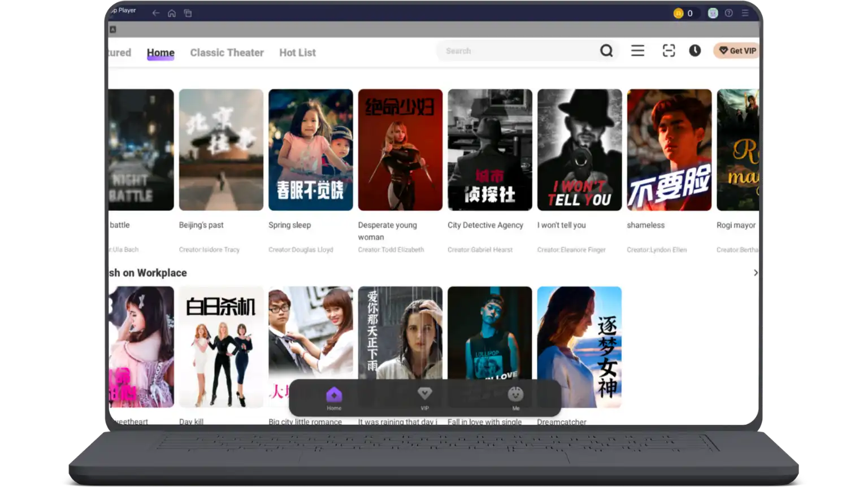Screen dimensions: 868x488
Task: Open the City Detective Agency title link
Action: point(485,225)
